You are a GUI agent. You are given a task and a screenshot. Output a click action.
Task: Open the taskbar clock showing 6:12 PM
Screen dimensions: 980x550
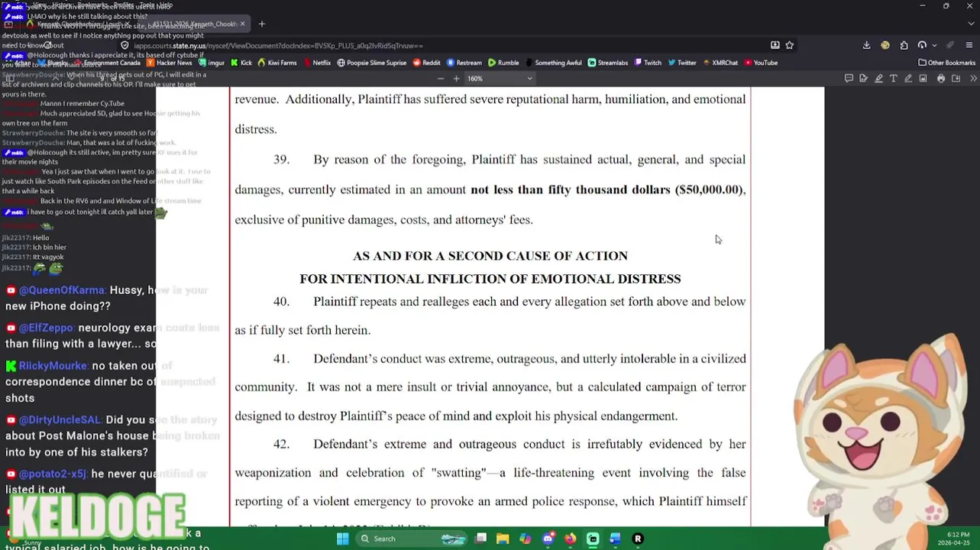point(959,535)
